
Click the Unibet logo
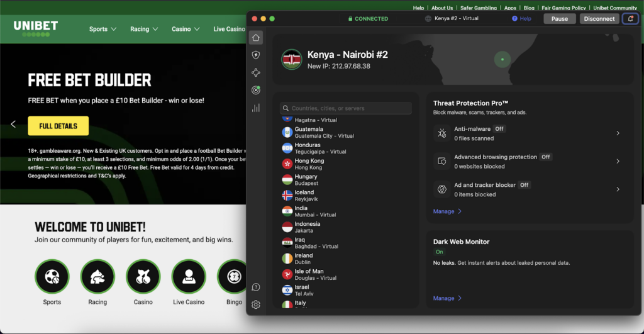pyautogui.click(x=36, y=29)
